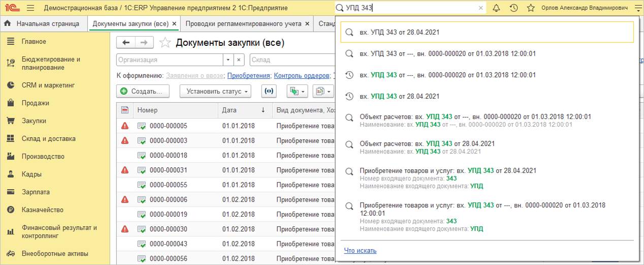Open the notifications bell
Image resolution: width=644 pixels, height=265 pixels.
(x=496, y=8)
